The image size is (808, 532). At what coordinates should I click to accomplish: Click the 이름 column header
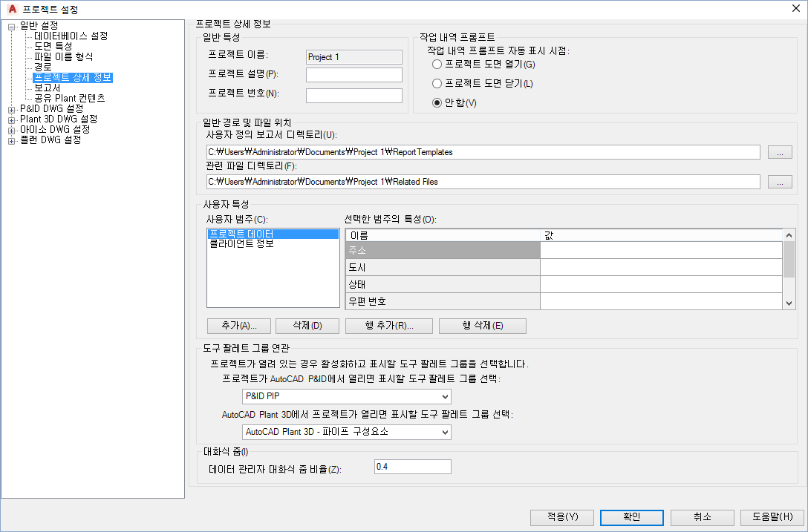[x=443, y=235]
